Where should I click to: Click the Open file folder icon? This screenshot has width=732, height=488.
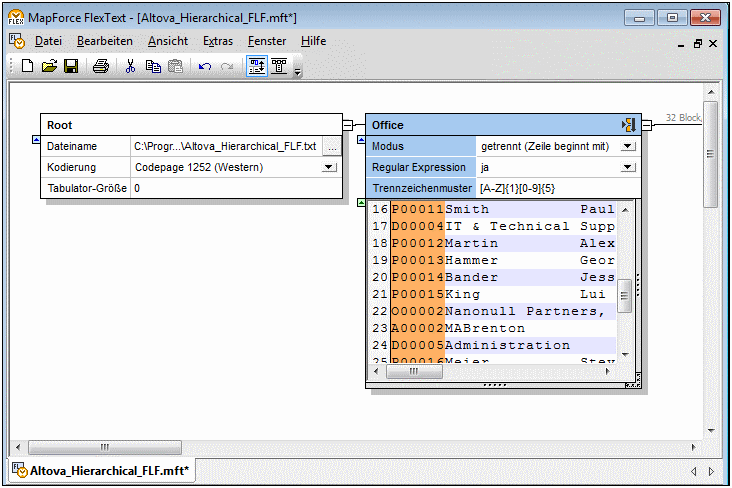tap(49, 67)
